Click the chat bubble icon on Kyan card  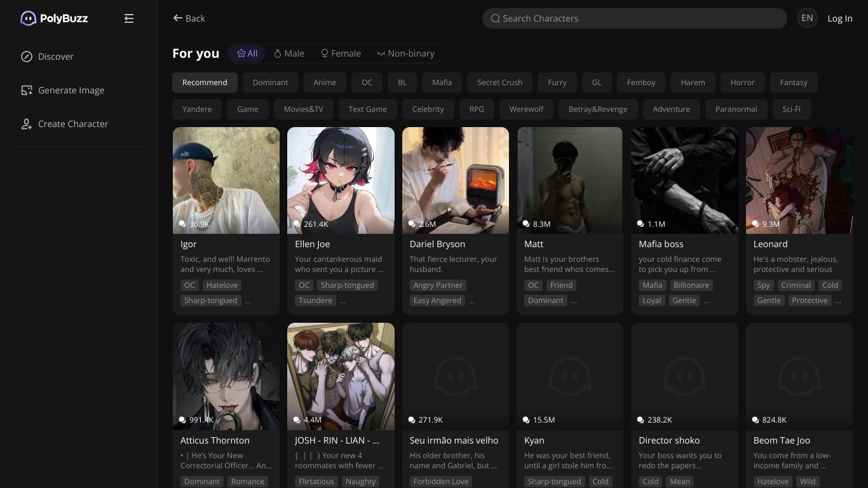coord(526,419)
